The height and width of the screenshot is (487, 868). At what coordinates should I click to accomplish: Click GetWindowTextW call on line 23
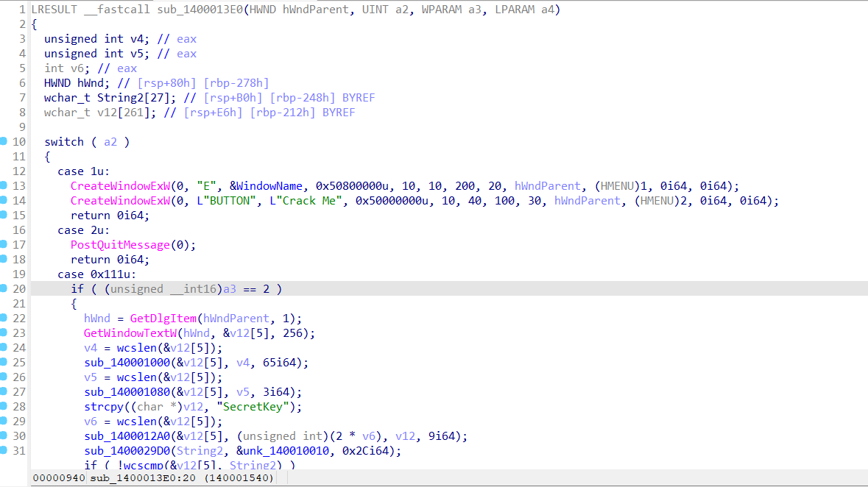(x=130, y=333)
